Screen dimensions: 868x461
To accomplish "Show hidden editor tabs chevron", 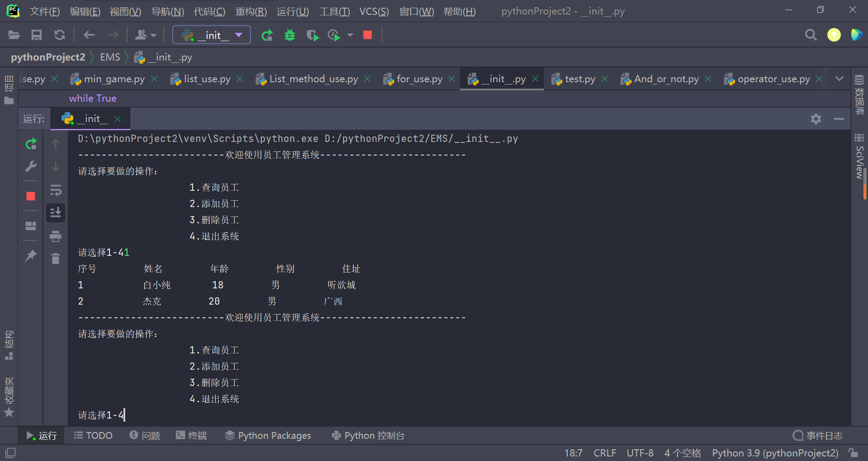I will 840,79.
